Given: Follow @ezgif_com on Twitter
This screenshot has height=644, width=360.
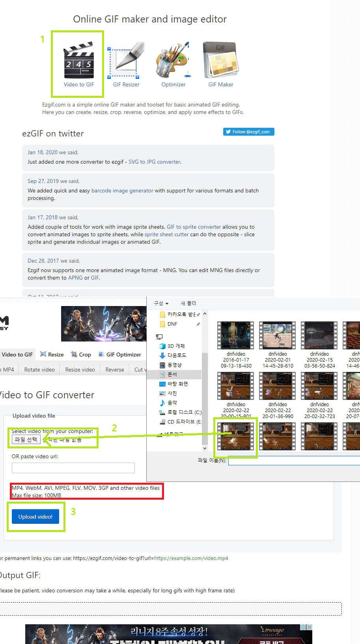Looking at the screenshot, I should [x=248, y=132].
